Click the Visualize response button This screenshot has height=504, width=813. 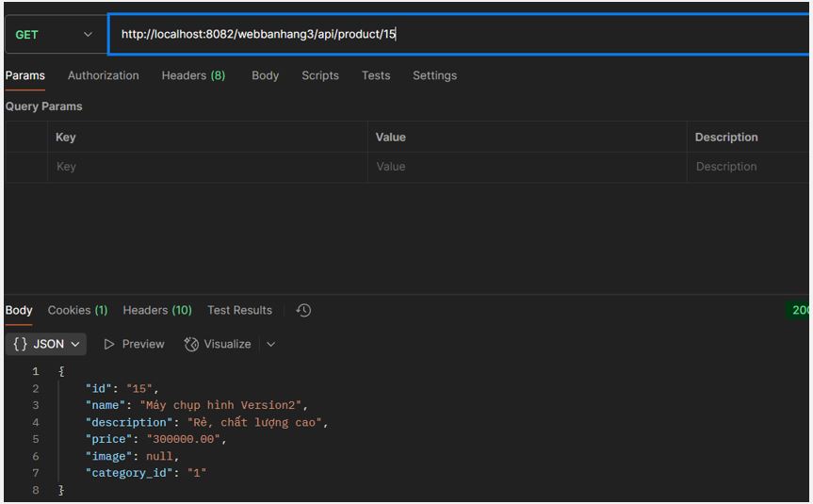pyautogui.click(x=219, y=344)
